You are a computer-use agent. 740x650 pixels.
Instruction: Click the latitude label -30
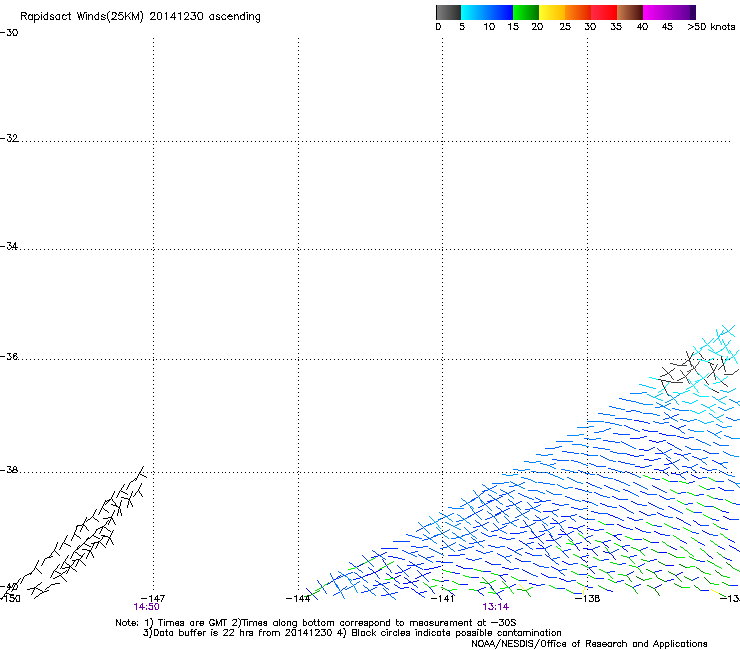9,33
